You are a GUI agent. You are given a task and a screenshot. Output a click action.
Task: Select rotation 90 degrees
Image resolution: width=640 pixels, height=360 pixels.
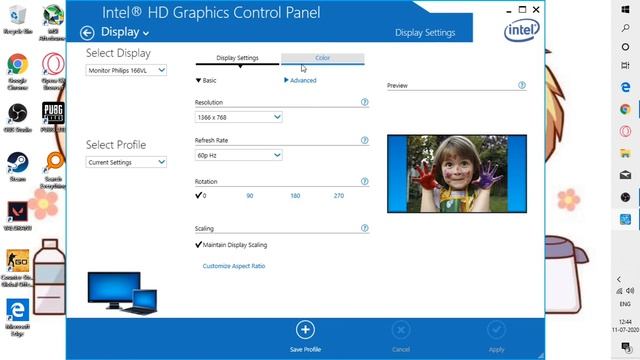point(249,196)
